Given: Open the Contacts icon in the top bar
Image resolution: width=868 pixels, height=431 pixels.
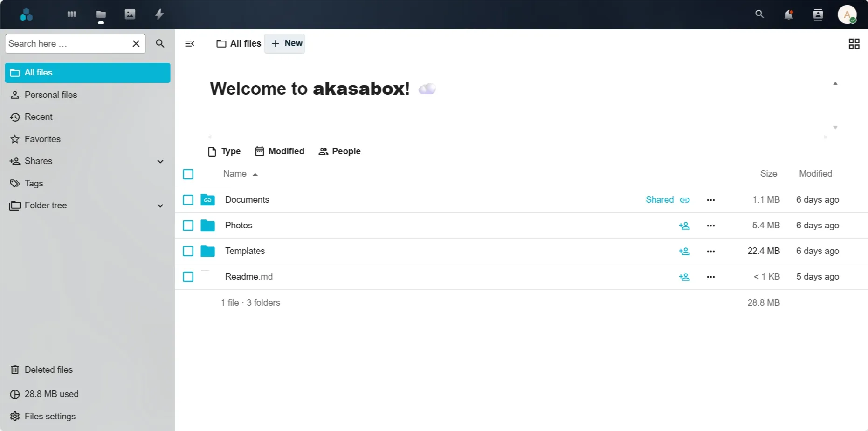Looking at the screenshot, I should click(818, 14).
